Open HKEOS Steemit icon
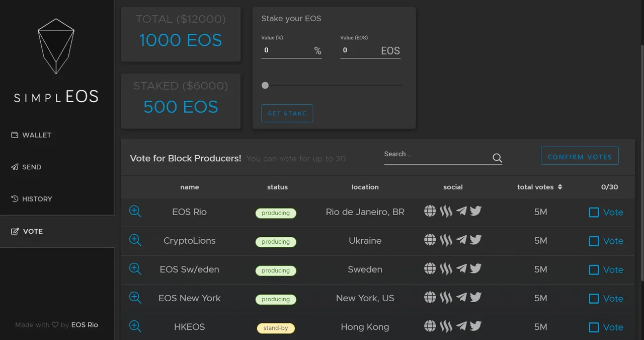 click(446, 326)
